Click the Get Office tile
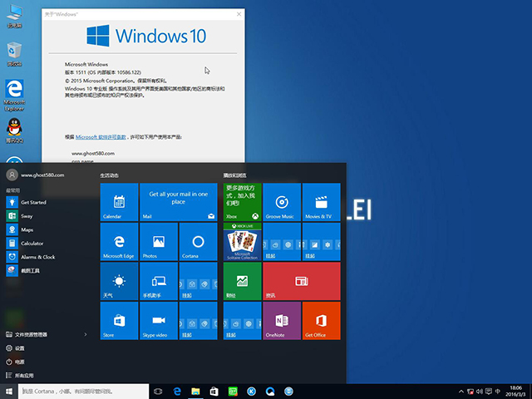 [x=321, y=321]
